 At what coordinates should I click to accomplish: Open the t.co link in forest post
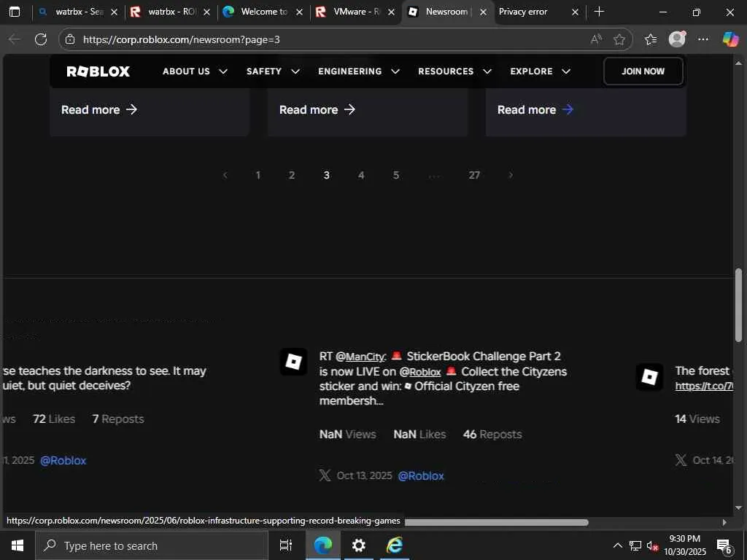tap(704, 386)
